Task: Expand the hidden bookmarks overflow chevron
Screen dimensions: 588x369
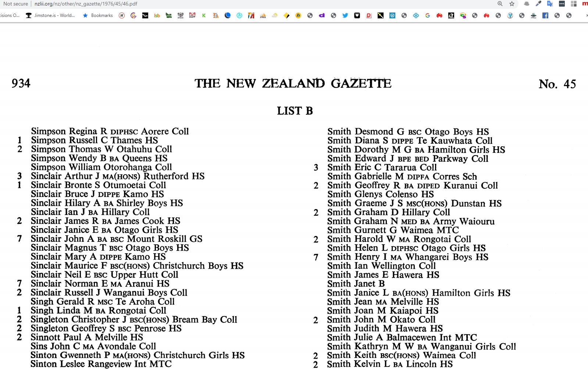Action: click(586, 15)
